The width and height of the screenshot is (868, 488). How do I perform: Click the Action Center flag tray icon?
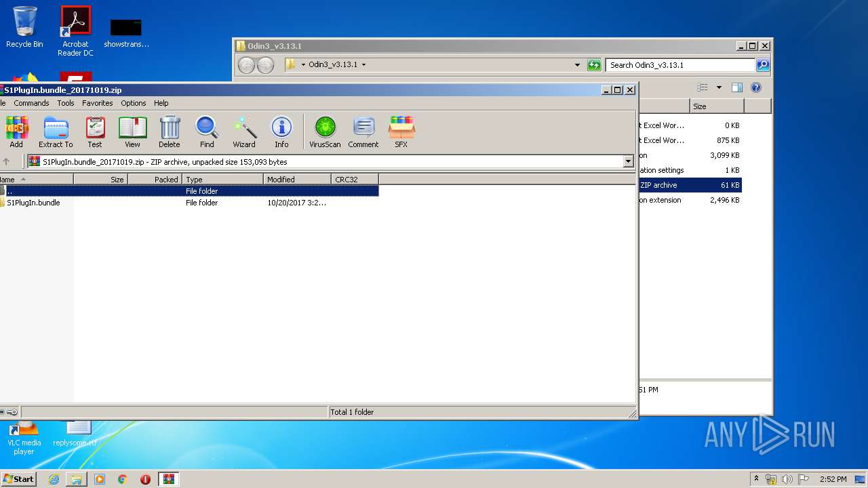tap(804, 479)
